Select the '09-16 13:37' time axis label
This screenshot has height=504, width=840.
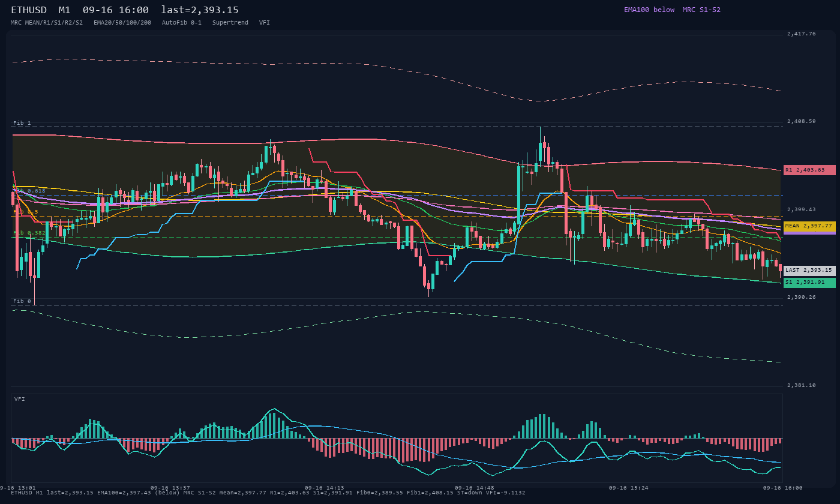click(x=170, y=488)
